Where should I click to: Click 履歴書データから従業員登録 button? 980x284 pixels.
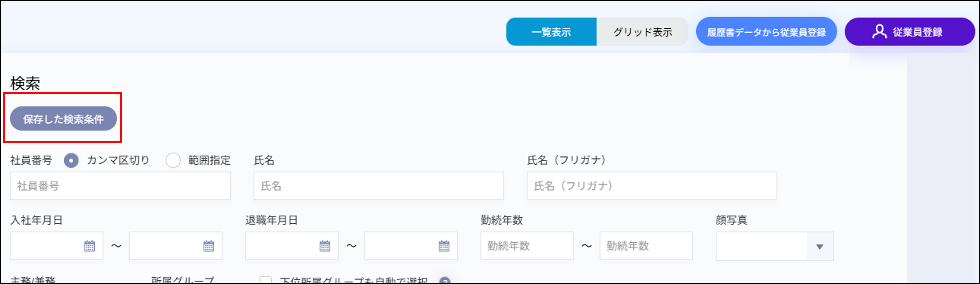766,32
